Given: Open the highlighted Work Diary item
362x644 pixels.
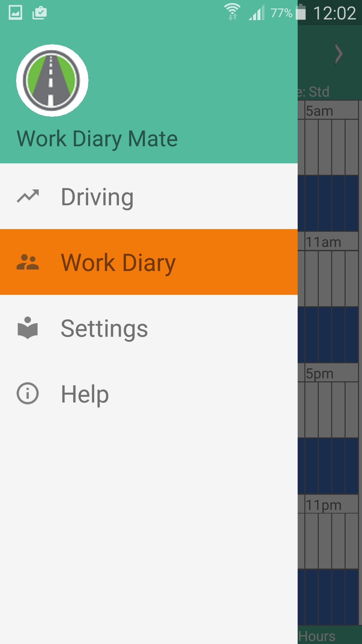Looking at the screenshot, I should [149, 262].
